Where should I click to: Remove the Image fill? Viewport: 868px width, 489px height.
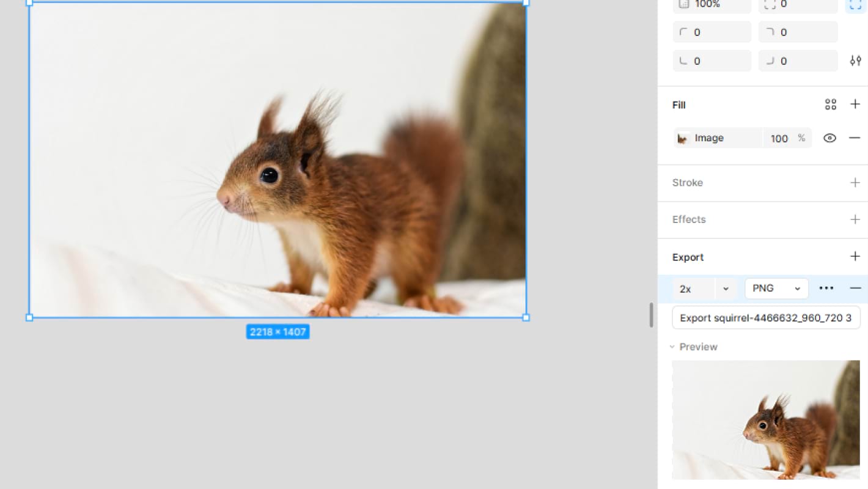[x=855, y=138]
